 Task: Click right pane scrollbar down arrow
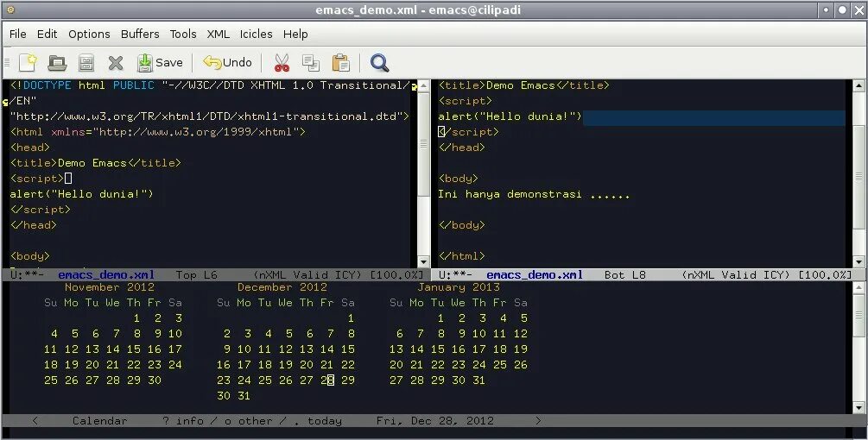tap(858, 261)
